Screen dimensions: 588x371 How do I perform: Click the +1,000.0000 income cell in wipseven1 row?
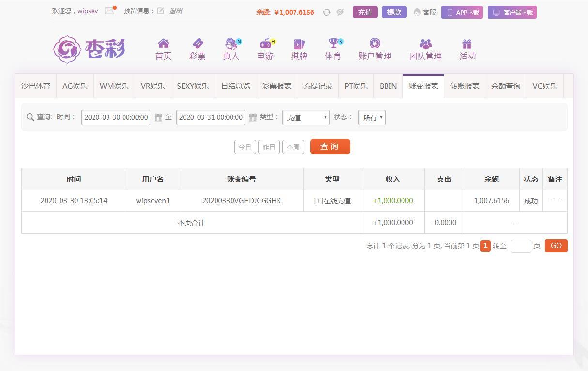pos(393,201)
